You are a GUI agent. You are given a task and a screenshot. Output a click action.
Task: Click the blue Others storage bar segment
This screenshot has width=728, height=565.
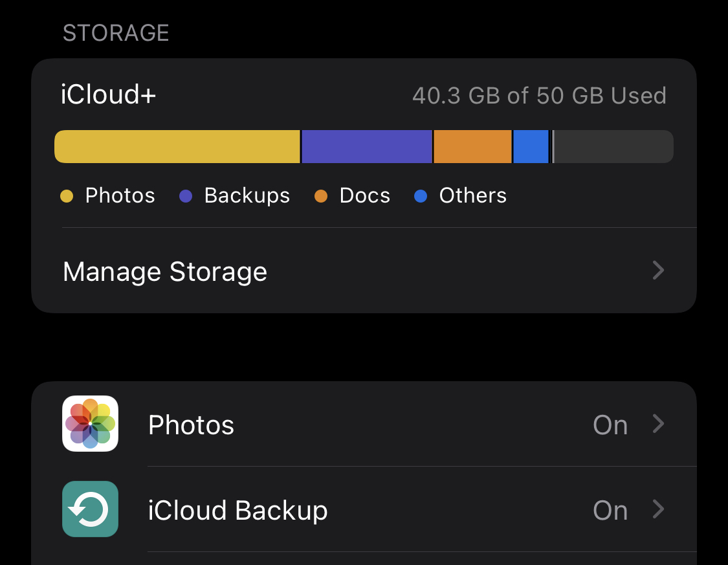[531, 146]
